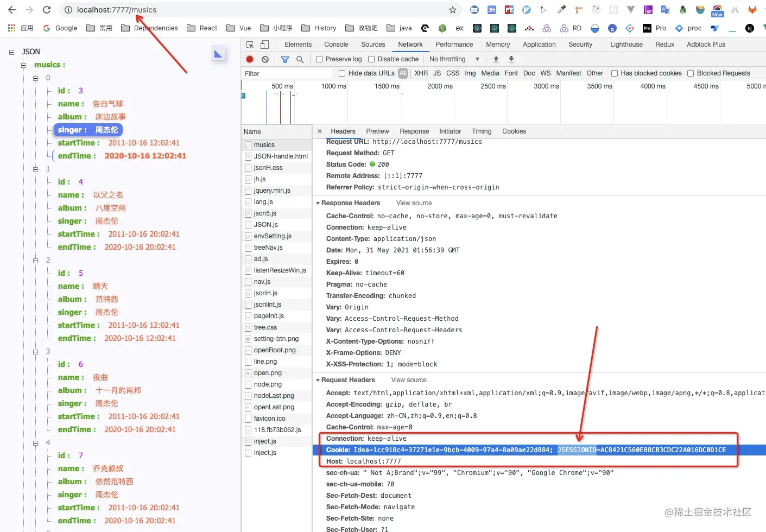Screen dimensions: 766x532
Task: Open the Timing request tab
Action: coord(482,131)
